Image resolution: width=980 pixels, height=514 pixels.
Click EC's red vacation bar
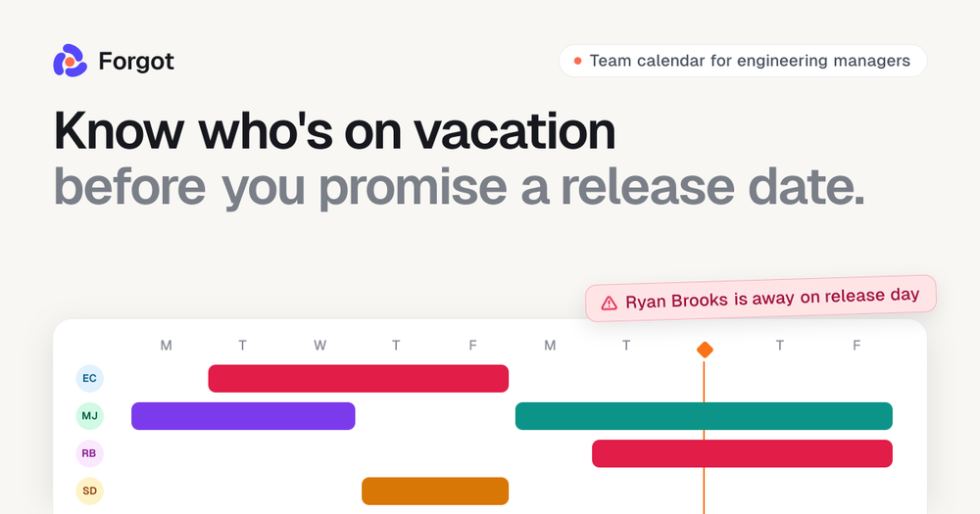358,379
